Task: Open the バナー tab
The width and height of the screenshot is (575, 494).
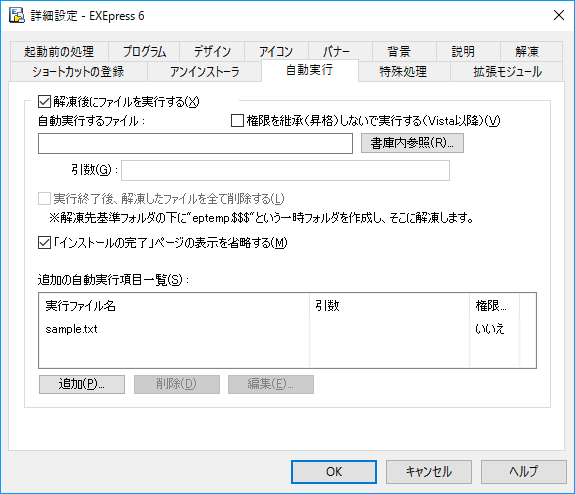Action: pyautogui.click(x=340, y=52)
